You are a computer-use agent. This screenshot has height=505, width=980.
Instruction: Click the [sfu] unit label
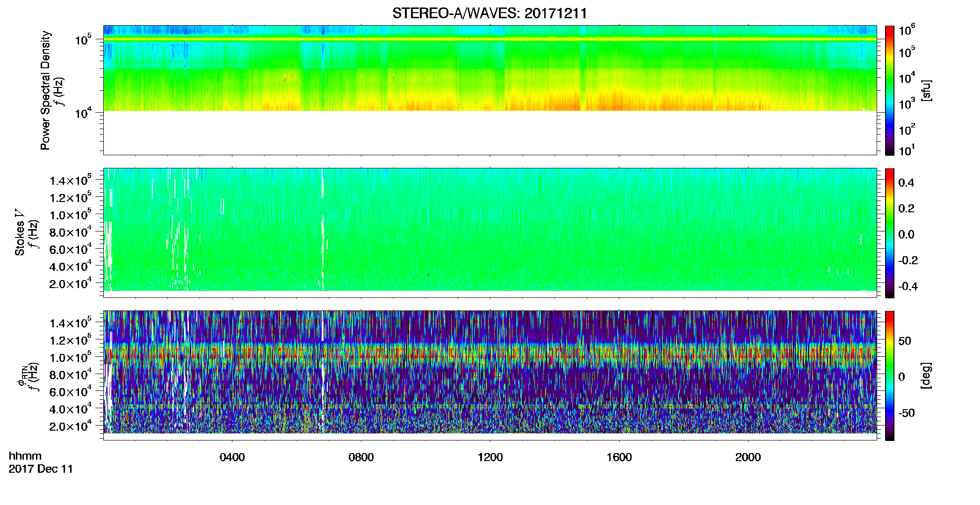926,91
